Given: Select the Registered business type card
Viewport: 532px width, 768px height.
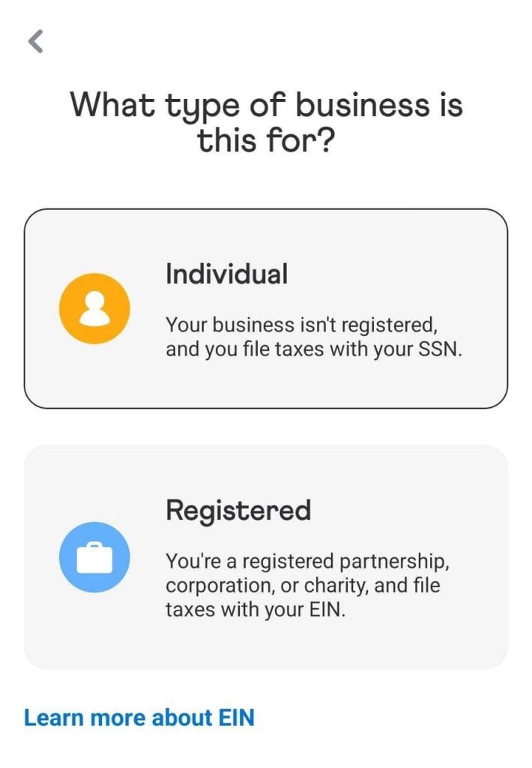Looking at the screenshot, I should (266, 556).
